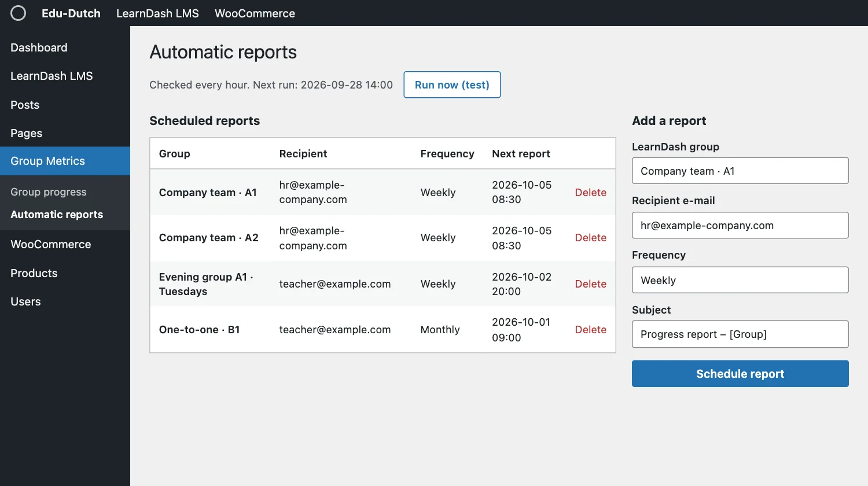The image size is (868, 486).
Task: Open the Group progress submenu item
Action: click(49, 192)
